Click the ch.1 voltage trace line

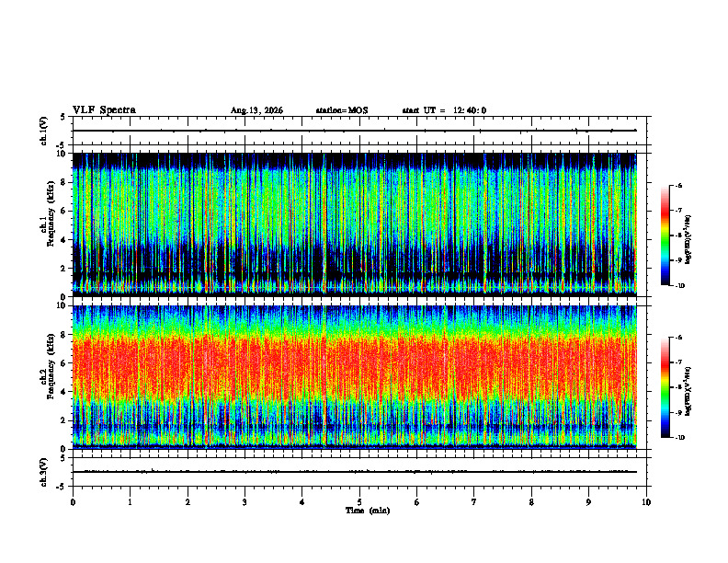pyautogui.click(x=355, y=131)
